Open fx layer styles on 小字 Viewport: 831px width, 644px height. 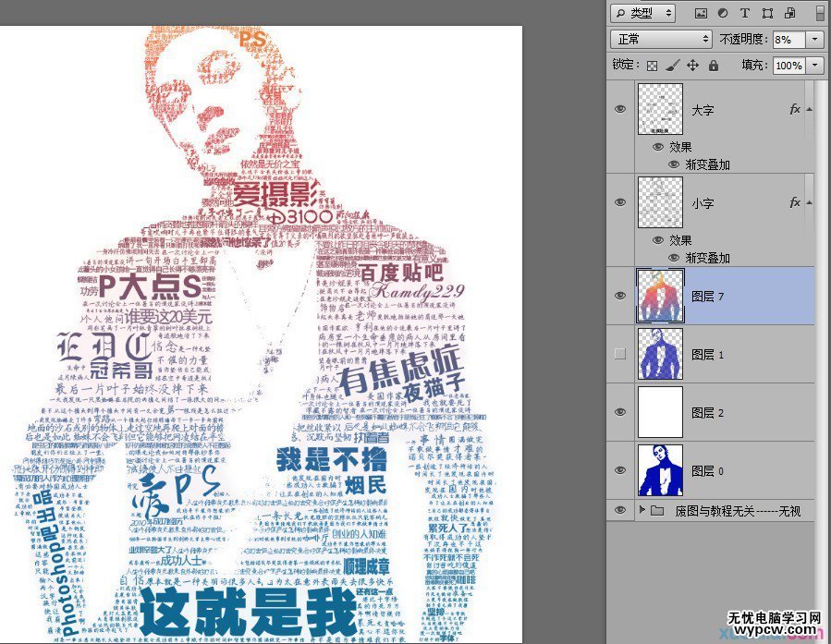(795, 202)
